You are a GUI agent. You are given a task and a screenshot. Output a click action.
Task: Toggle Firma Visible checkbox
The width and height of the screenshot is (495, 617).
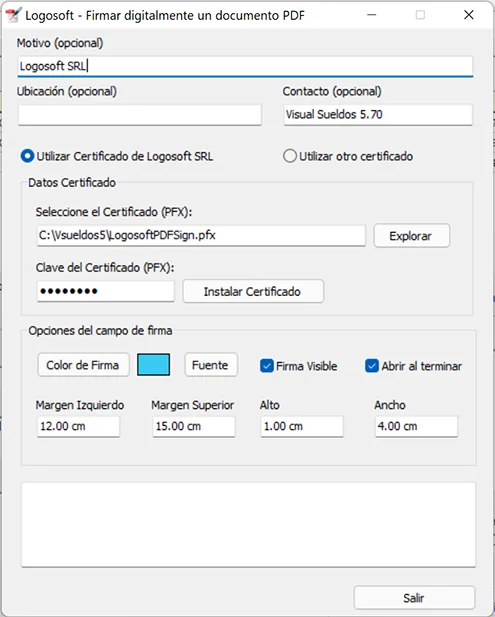[299, 366]
